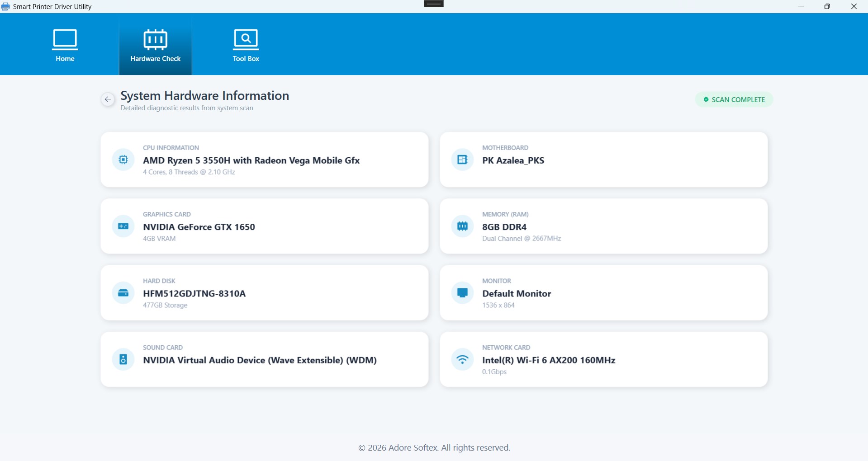Switch to Hardware Check tab

[156, 45]
